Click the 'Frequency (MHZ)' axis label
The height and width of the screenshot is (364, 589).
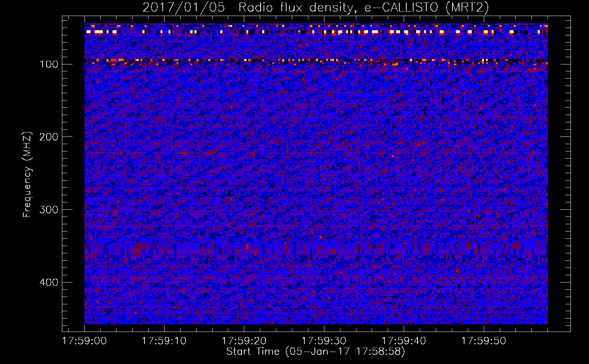(x=27, y=174)
